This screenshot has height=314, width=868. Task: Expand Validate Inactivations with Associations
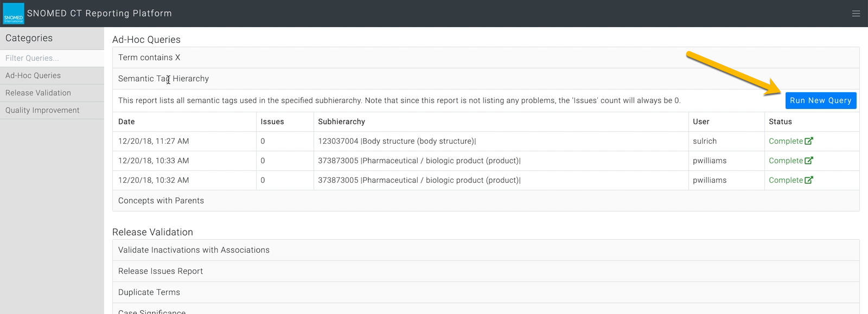486,250
